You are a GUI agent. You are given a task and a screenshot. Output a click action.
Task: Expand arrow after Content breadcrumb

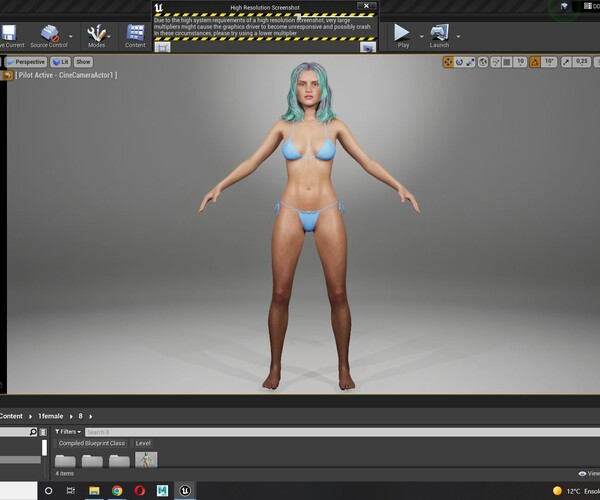[x=31, y=416]
